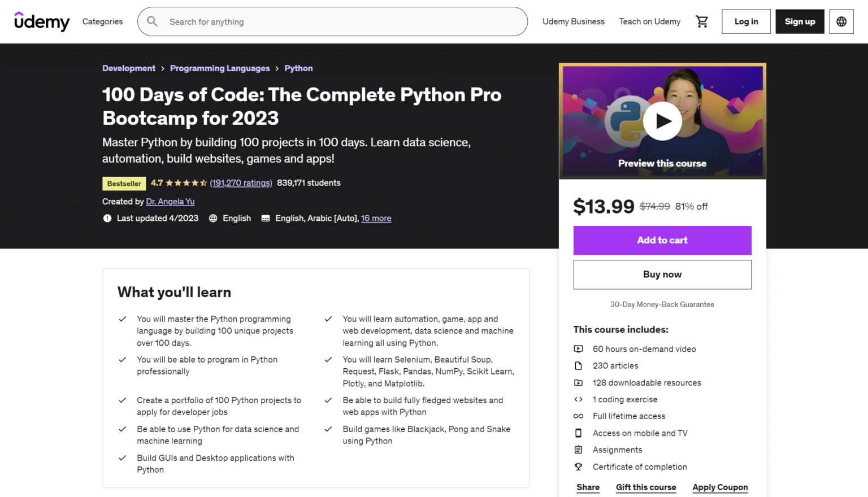
Task: Click the on-demand video icon
Action: click(579, 348)
